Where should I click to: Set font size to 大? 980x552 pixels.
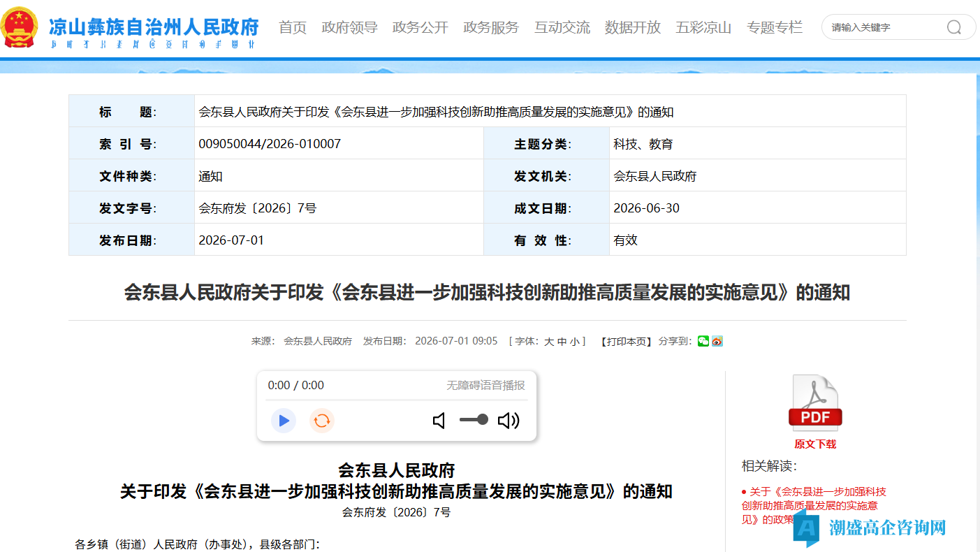549,342
